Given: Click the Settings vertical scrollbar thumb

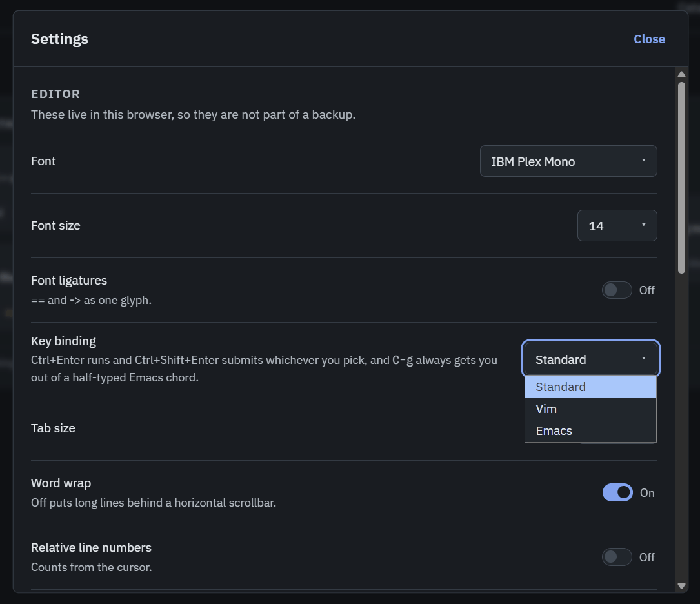Looking at the screenshot, I should (681, 177).
